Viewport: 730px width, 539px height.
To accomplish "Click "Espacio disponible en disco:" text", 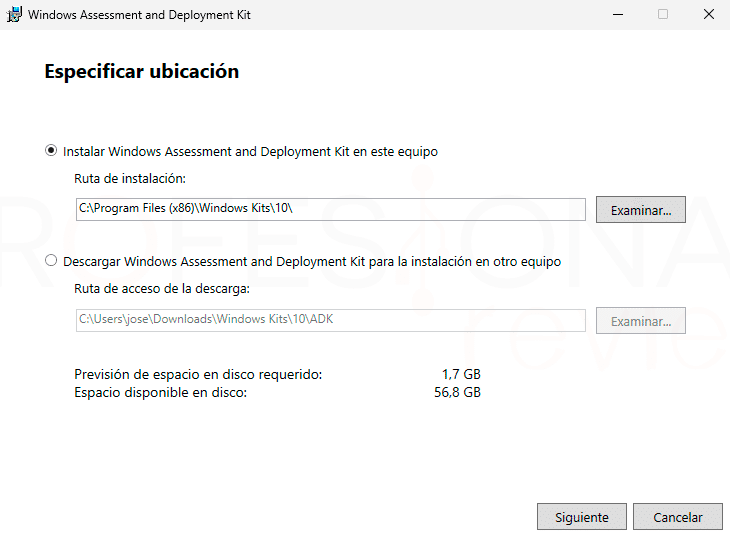I will coord(161,392).
